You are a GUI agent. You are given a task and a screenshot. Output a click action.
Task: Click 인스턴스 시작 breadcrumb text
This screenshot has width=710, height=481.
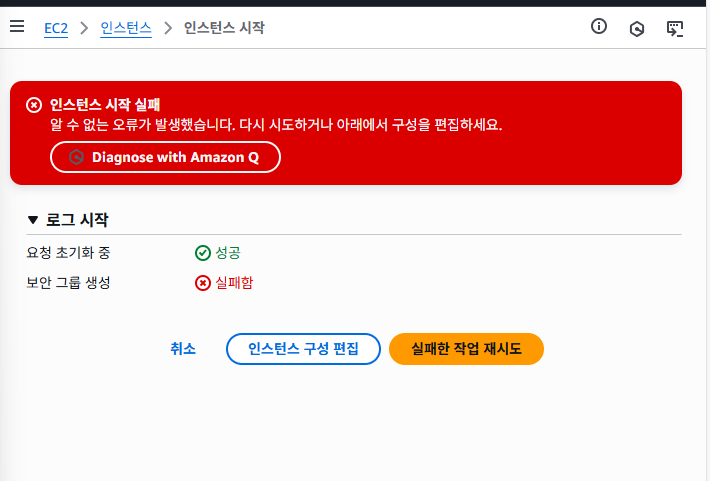click(x=224, y=28)
